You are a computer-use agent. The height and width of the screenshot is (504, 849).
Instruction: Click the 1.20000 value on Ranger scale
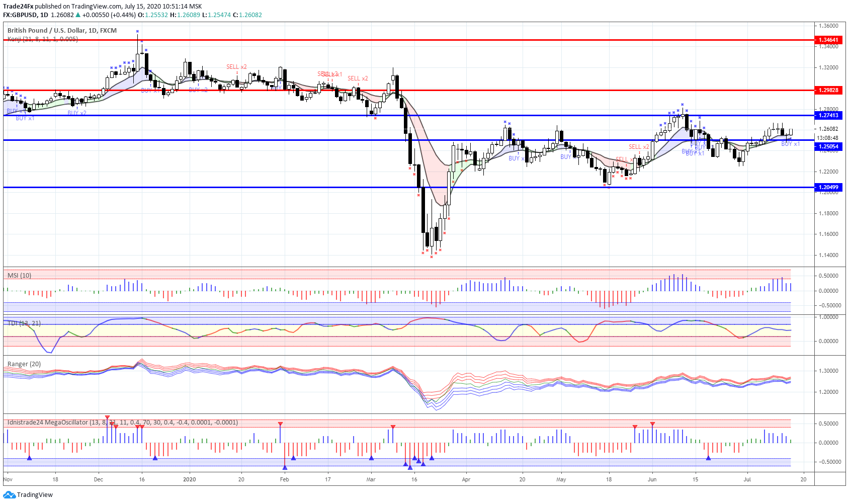point(828,392)
